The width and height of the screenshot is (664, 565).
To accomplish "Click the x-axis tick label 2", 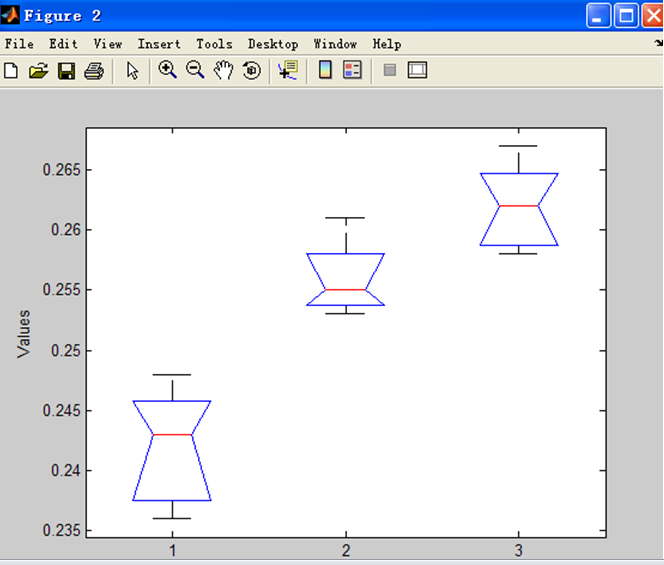I will click(x=346, y=551).
